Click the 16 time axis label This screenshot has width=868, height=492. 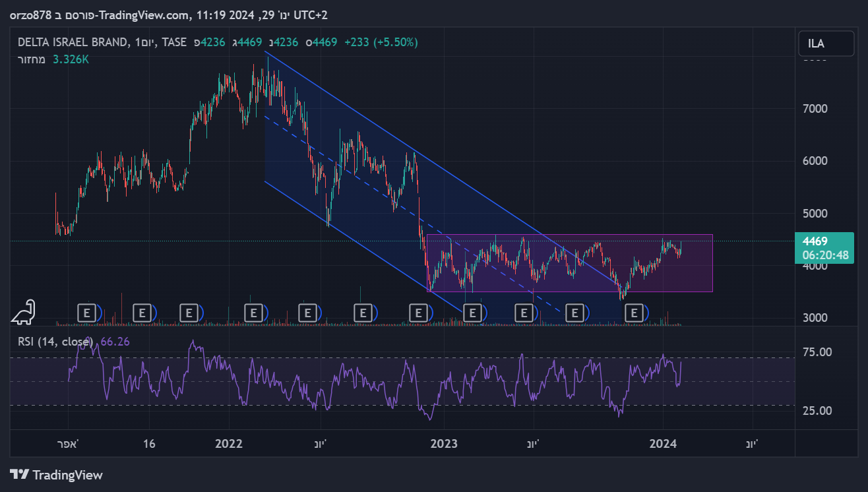pos(149,444)
